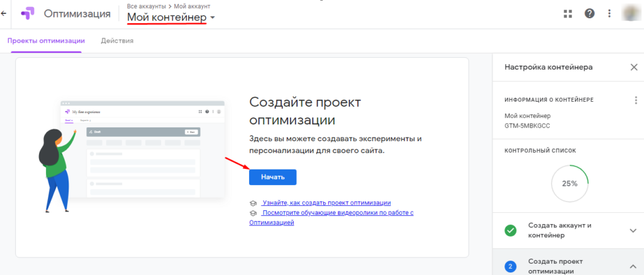Screen dimensions: 644x275
Task: Collapse the Создать проект оптимизации step
Action: pyautogui.click(x=633, y=267)
